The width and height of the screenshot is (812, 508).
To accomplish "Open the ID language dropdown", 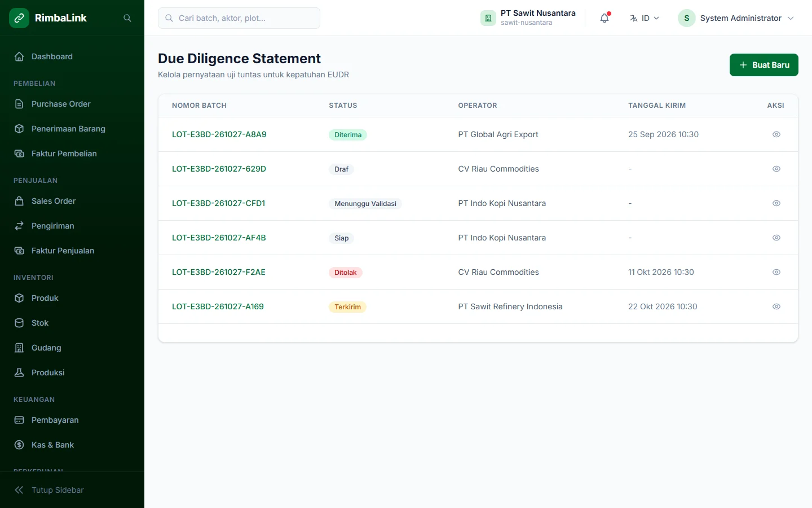I will pyautogui.click(x=645, y=18).
